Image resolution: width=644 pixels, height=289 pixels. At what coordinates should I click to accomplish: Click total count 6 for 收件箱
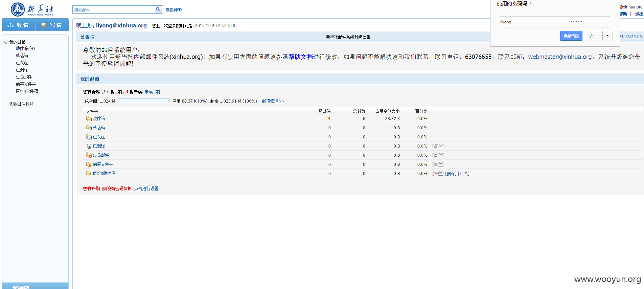(x=364, y=119)
